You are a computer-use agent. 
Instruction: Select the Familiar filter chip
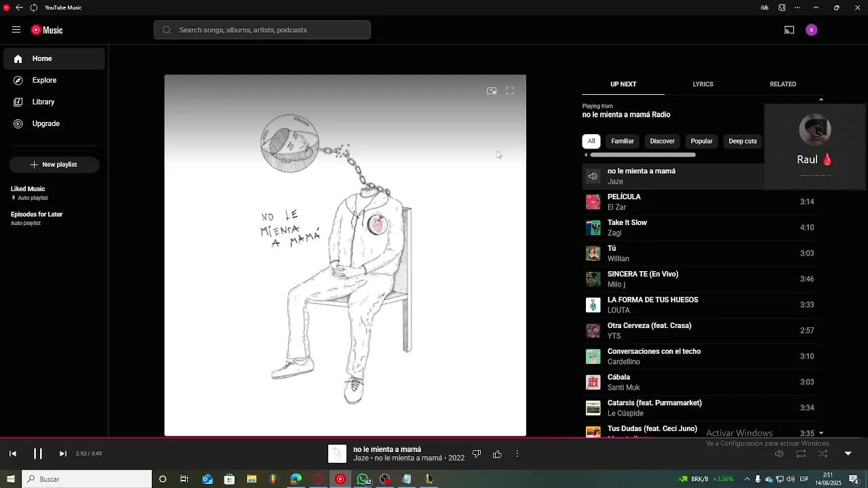623,141
